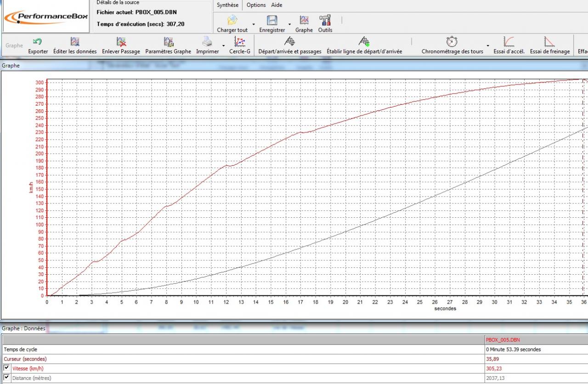Click the red dashed cursor line on graph
Viewport: 588px width, 384px height.
(x=583, y=187)
